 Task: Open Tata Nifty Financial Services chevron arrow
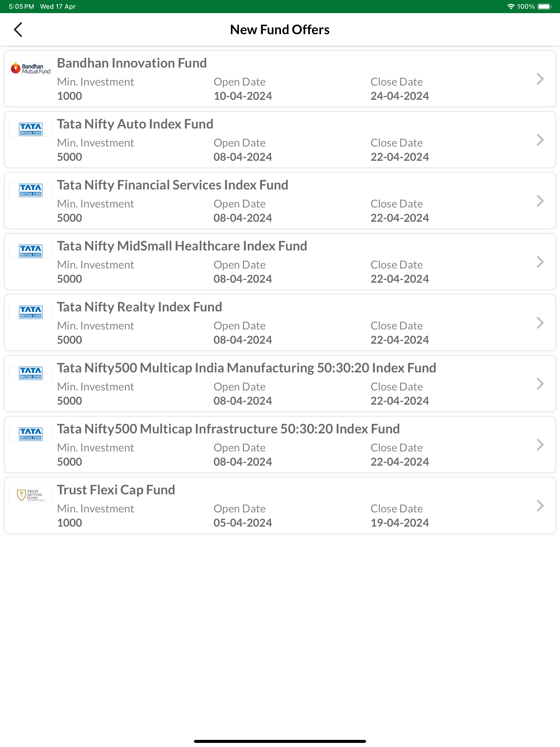540,201
